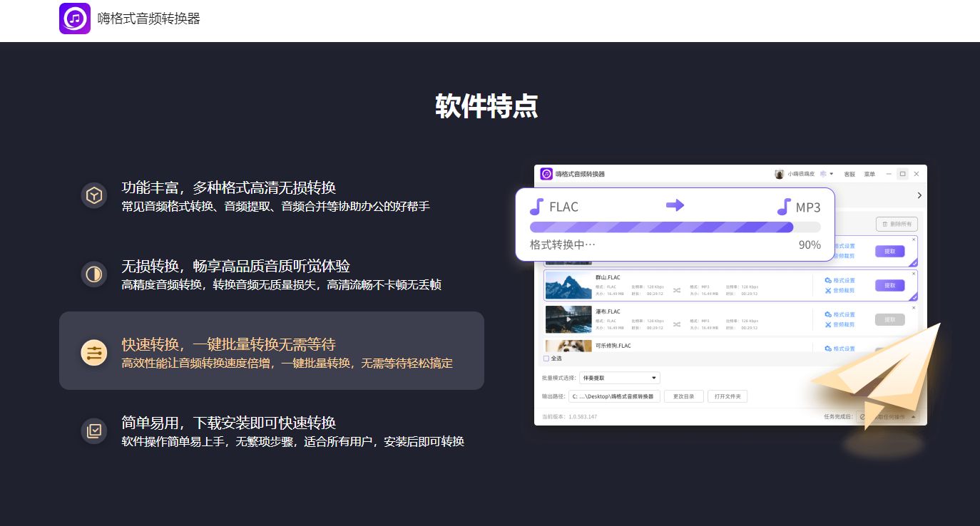This screenshot has width=980, height=526.
Task: Open the 伴奏提取 batch mode dropdown
Action: click(619, 378)
